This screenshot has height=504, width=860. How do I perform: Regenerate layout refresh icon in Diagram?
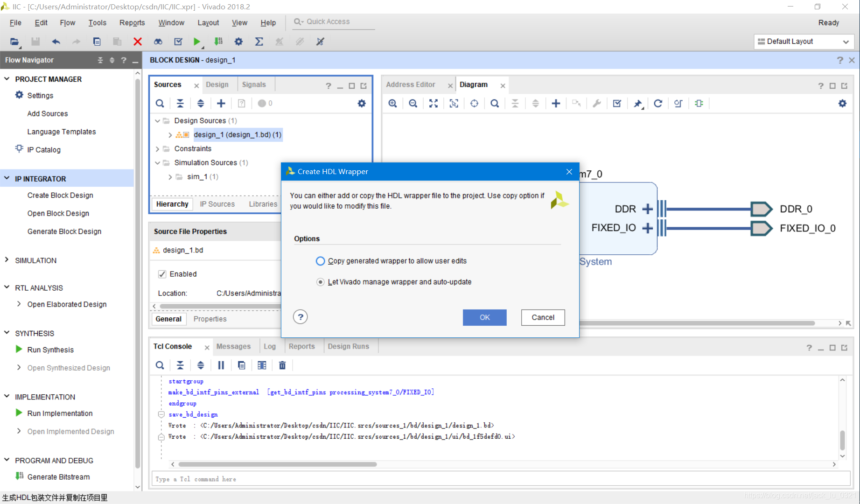tap(658, 104)
